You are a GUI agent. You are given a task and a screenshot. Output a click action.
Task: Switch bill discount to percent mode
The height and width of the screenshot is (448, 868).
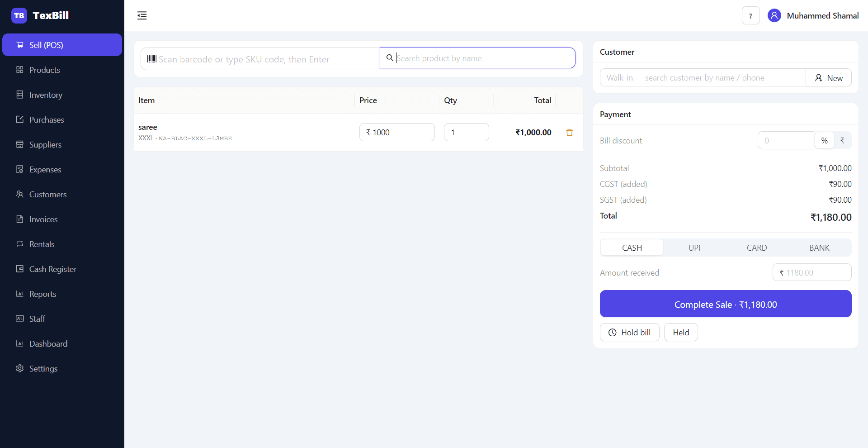click(x=825, y=141)
